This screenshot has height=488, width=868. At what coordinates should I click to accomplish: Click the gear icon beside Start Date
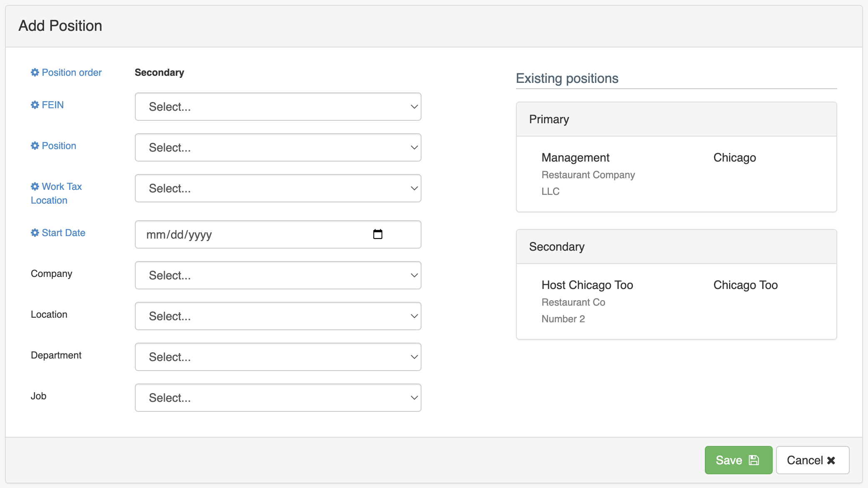pyautogui.click(x=35, y=232)
